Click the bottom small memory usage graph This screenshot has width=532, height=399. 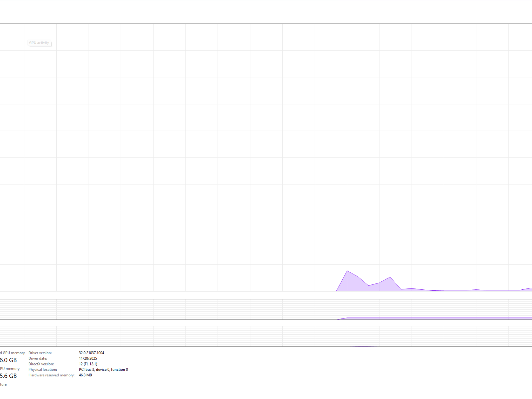coord(266,336)
